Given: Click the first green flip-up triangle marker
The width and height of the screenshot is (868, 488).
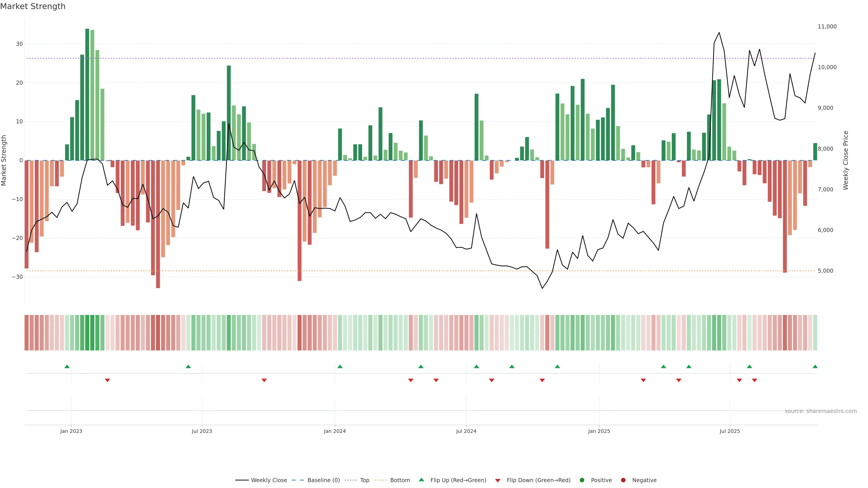Looking at the screenshot, I should click(67, 366).
